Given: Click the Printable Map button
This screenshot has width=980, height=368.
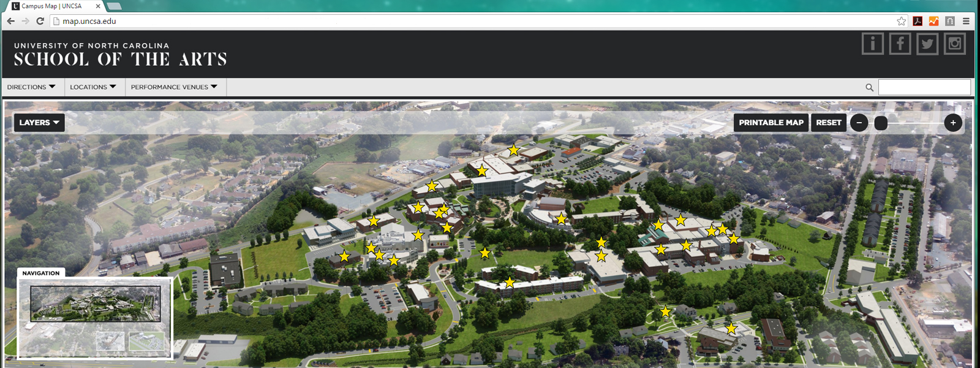Looking at the screenshot, I should pos(771,123).
